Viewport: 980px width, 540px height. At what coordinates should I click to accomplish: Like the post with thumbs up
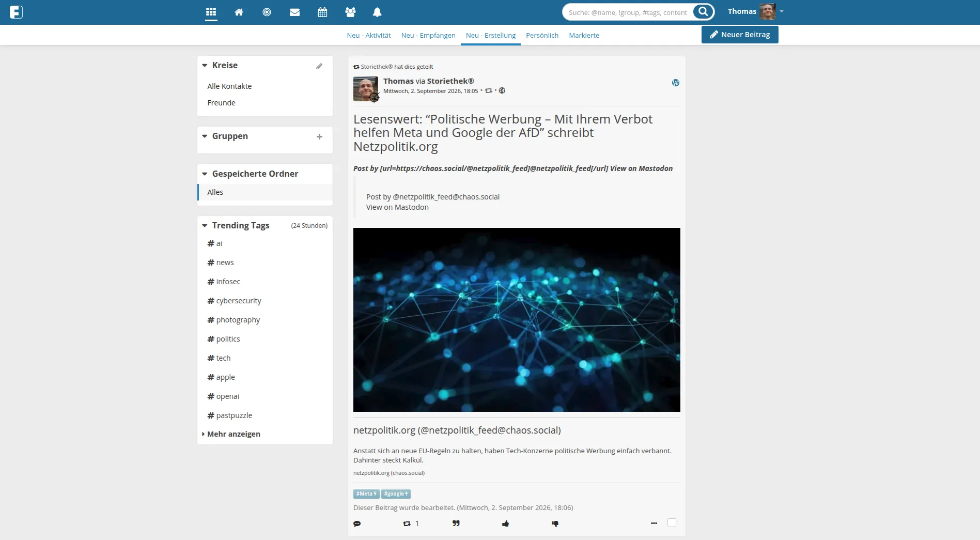click(505, 523)
